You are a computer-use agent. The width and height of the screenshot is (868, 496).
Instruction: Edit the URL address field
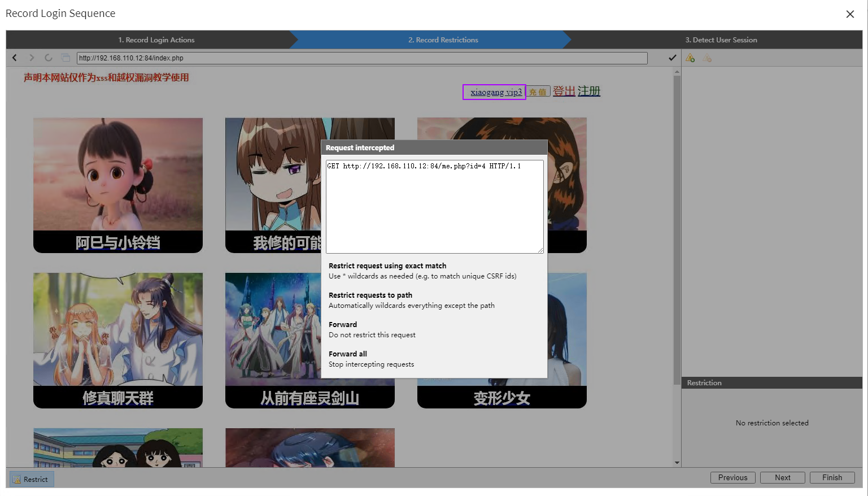tap(362, 58)
